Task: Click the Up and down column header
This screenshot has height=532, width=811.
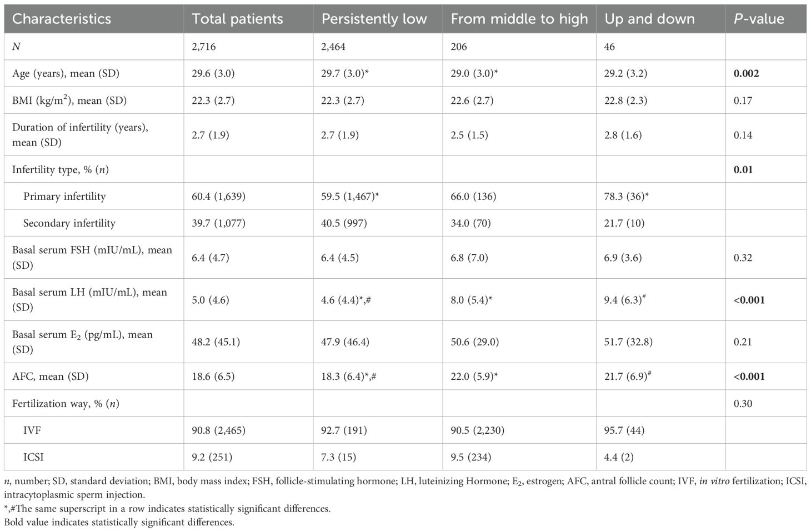Action: [649, 19]
